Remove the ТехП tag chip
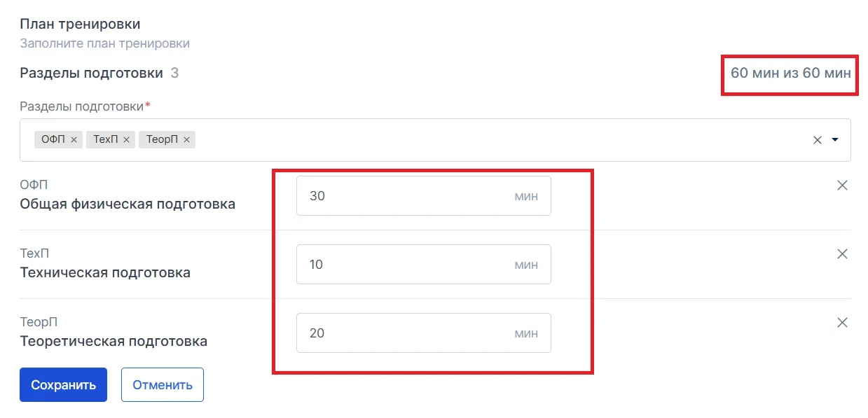 (x=126, y=140)
